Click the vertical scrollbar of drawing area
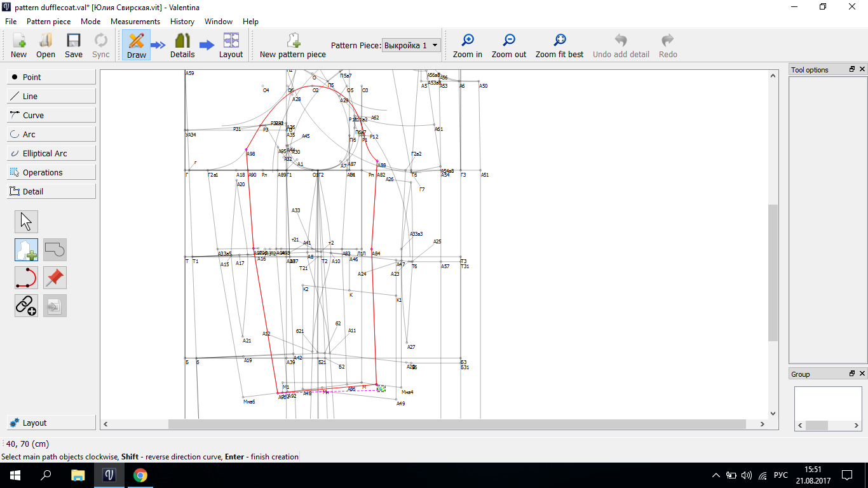The height and width of the screenshot is (488, 868). [773, 273]
